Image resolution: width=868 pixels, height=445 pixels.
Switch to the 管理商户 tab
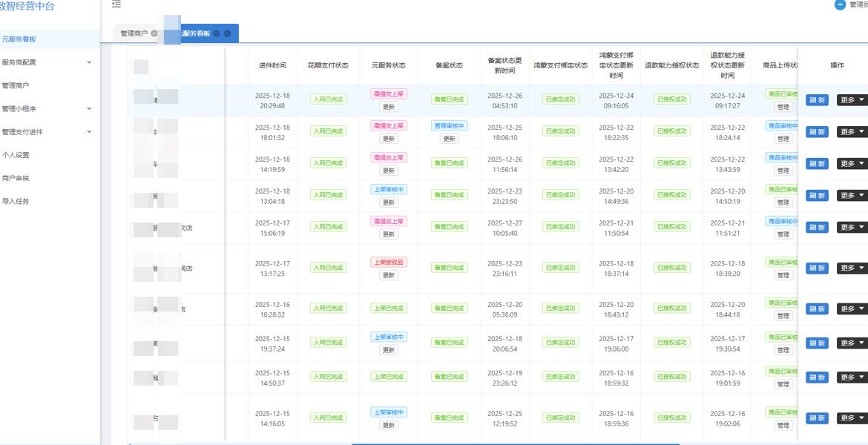point(134,33)
